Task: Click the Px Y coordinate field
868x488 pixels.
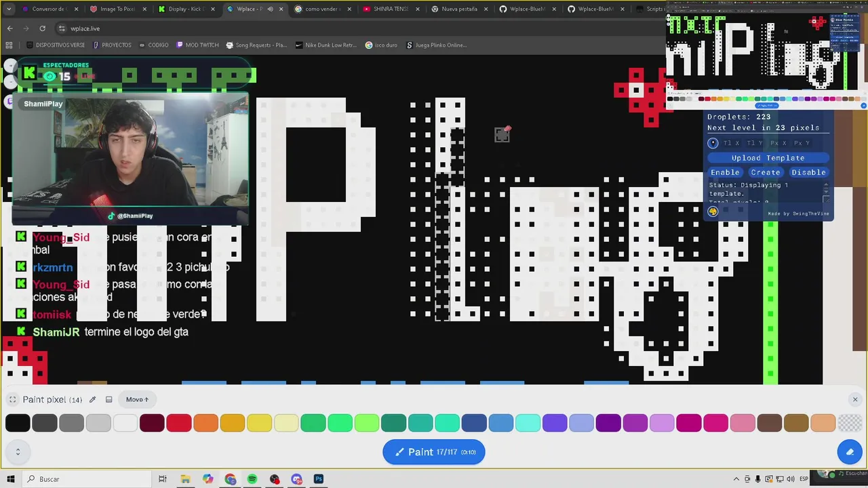Action: 802,143
